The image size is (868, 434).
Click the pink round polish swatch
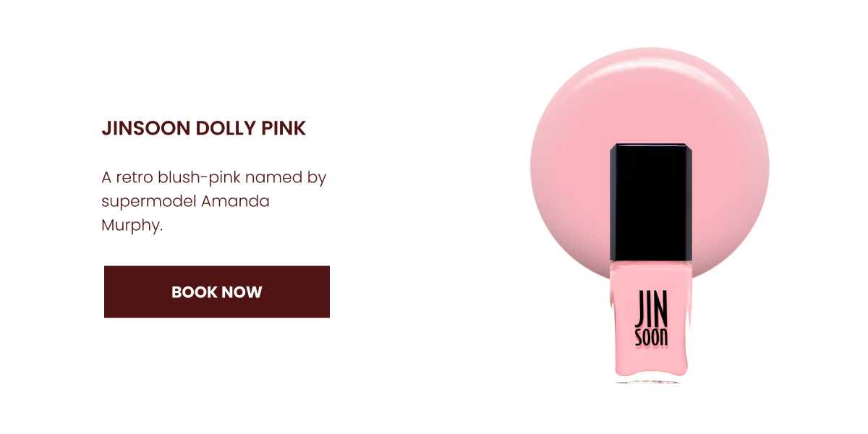point(650,163)
